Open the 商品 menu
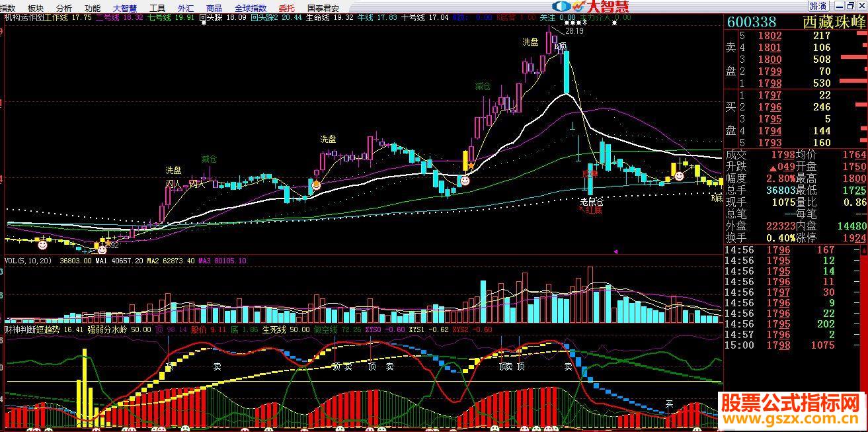 214,8
